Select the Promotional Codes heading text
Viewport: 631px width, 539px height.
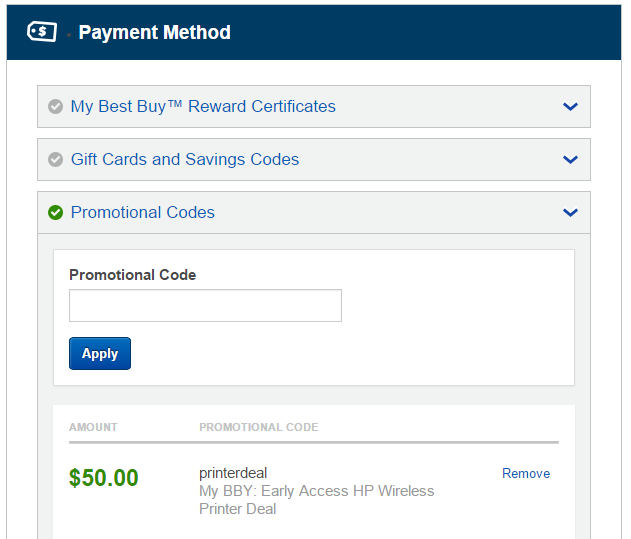point(143,213)
